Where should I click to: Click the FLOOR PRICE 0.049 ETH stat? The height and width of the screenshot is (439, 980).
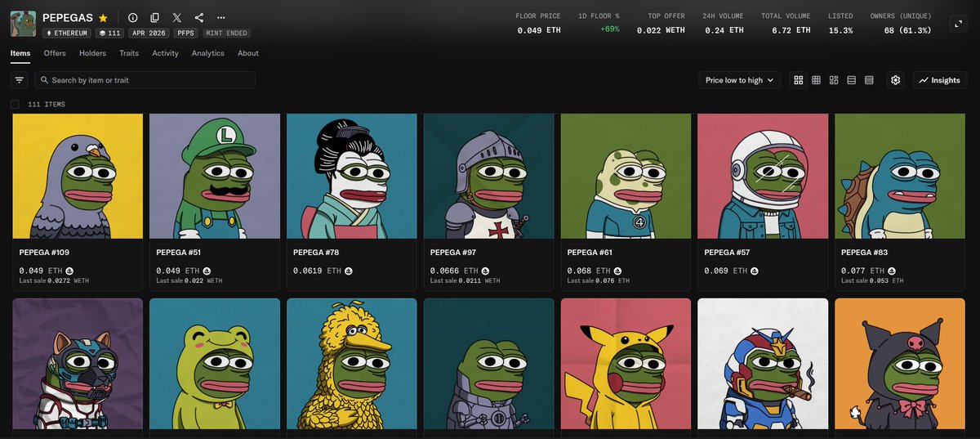click(538, 23)
